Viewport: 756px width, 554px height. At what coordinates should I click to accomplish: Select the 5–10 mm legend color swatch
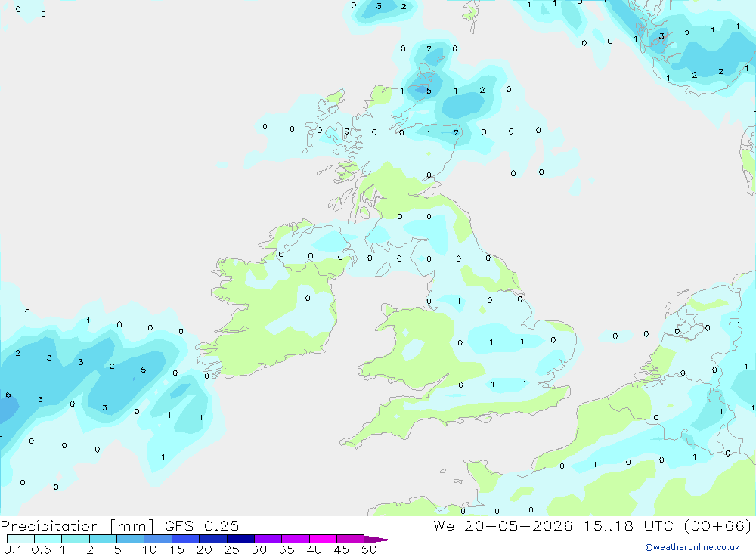(130, 539)
